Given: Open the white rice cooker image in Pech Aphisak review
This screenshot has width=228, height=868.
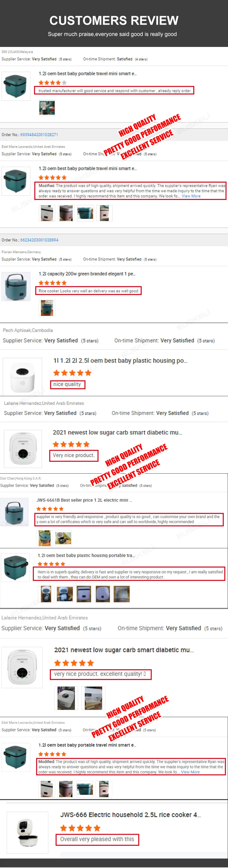Looking at the screenshot, I should point(22,376).
